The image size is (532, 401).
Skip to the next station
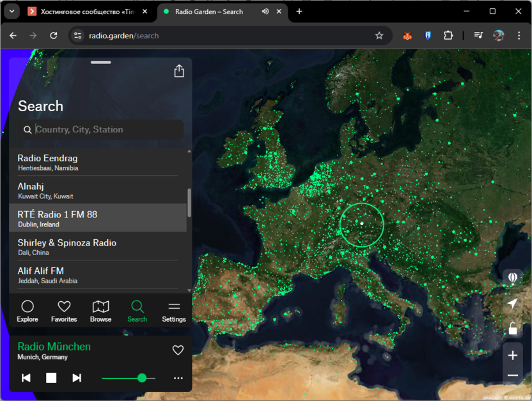(x=77, y=378)
